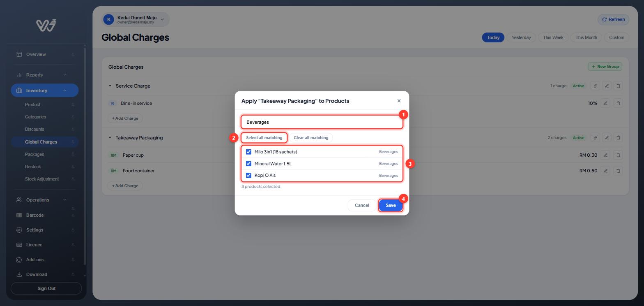The height and width of the screenshot is (306, 644).
Task: Delete the Food container charge
Action: pos(618,171)
